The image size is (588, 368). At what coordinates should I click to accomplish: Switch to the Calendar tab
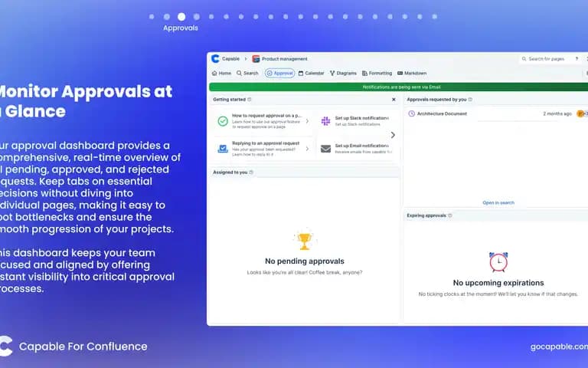[x=312, y=74]
